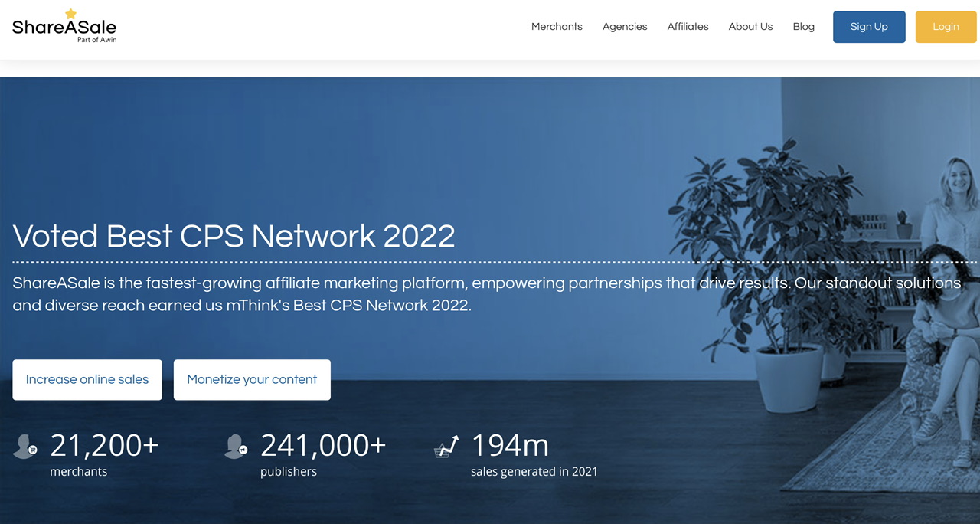980x524 pixels.
Task: Click the 21,200+ merchants figure
Action: click(x=104, y=445)
